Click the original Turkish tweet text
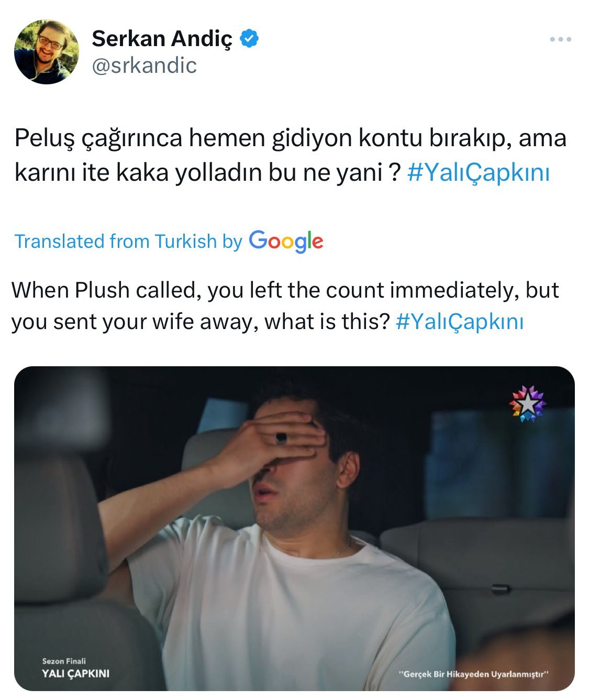 point(291,155)
